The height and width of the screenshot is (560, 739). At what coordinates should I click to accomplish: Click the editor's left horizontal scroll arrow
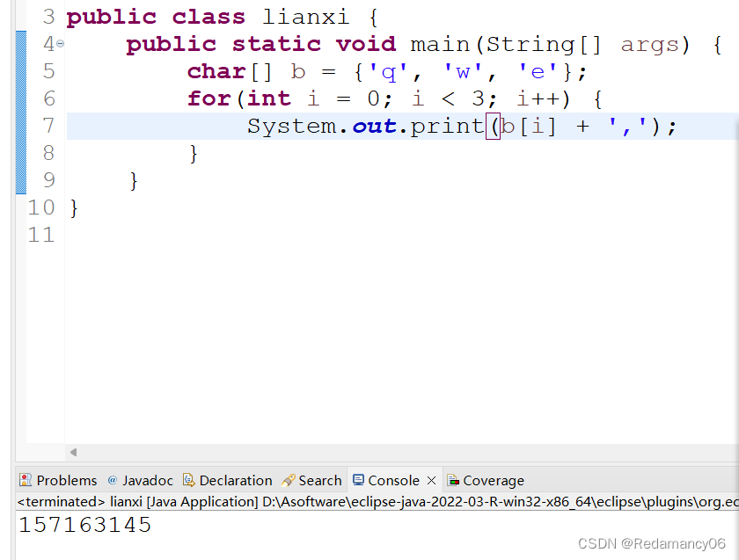[73, 452]
